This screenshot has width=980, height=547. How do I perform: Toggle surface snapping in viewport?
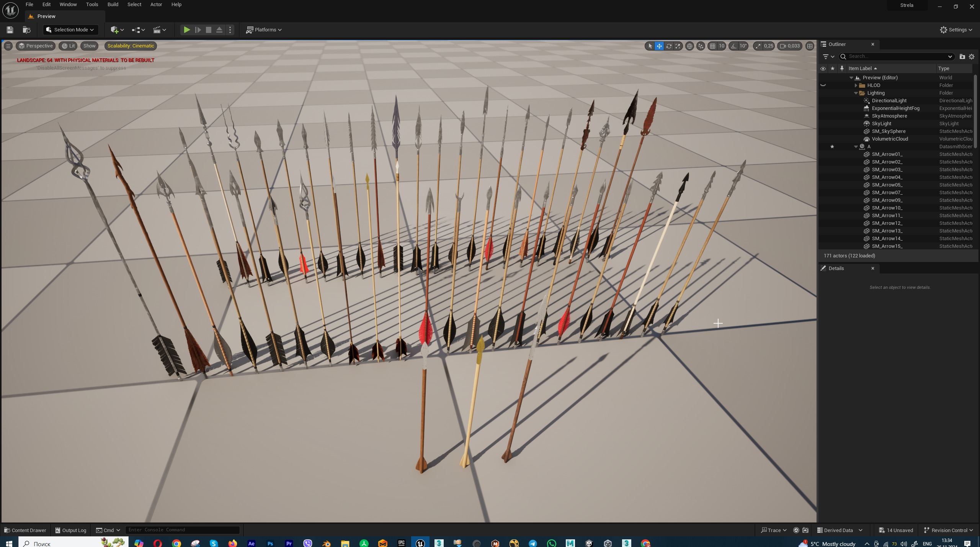701,46
